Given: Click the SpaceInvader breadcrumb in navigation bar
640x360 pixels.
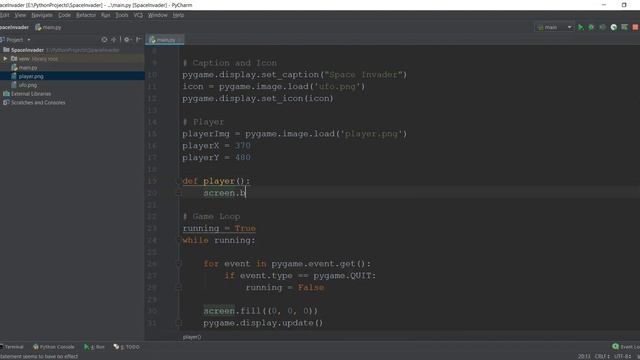Looking at the screenshot, I should [14, 27].
